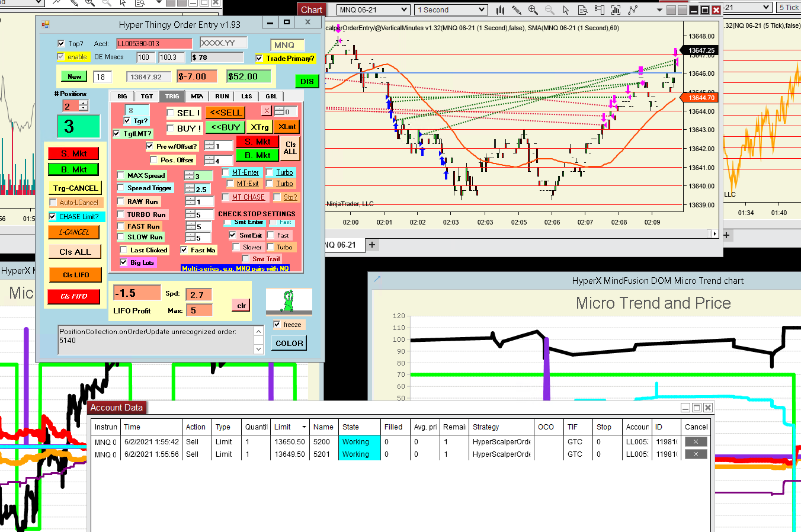801x532 pixels.
Task: Click the Limit column sort arrow
Action: [304, 427]
